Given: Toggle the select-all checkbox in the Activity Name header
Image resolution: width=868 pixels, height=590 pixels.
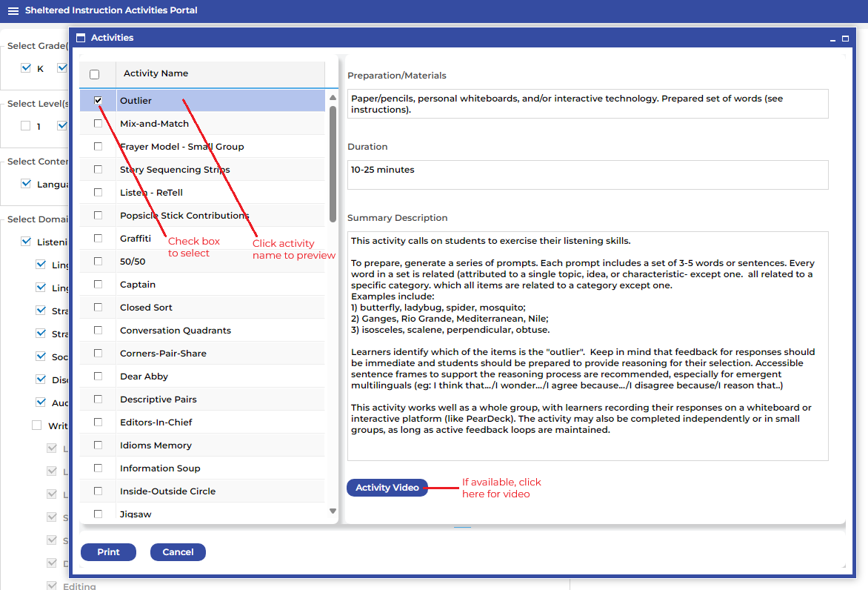Looking at the screenshot, I should click(x=95, y=74).
